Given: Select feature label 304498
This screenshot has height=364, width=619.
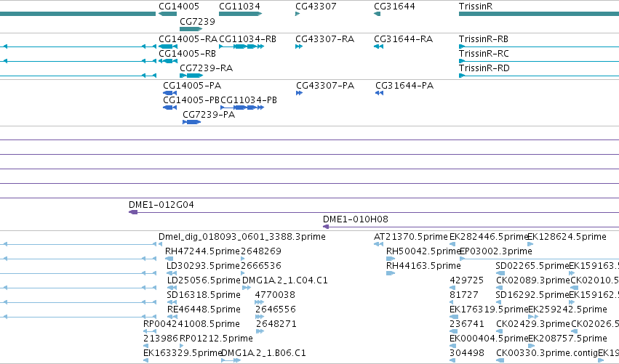Looking at the screenshot, I should coord(467,353).
